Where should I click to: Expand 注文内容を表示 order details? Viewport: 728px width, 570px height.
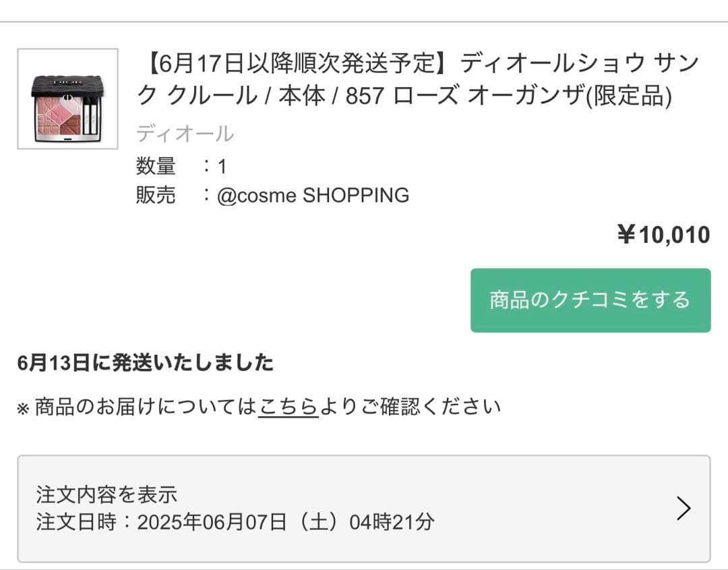[x=107, y=494]
